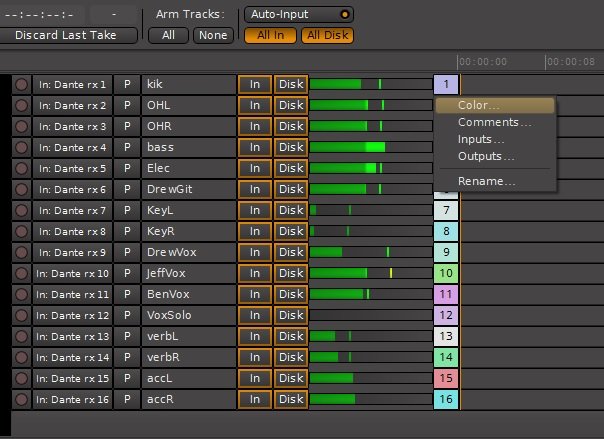Screen dimensions: 604x439
Task: Click playlist P button on verbR track
Action: (x=127, y=357)
